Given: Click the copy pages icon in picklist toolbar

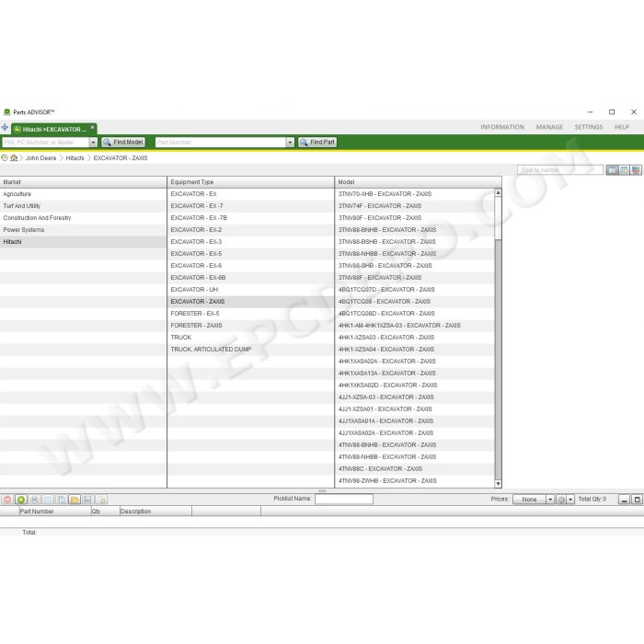Looking at the screenshot, I should point(62,500).
